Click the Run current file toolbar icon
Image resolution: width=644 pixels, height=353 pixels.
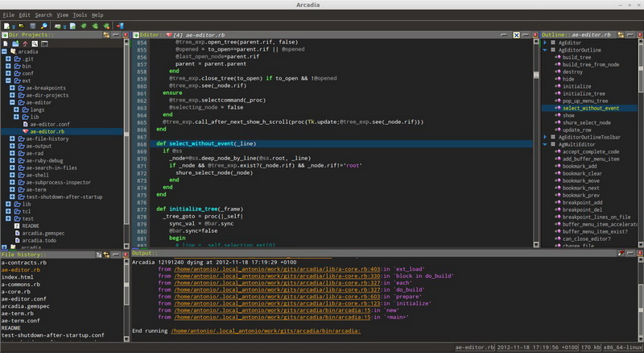coord(57,27)
